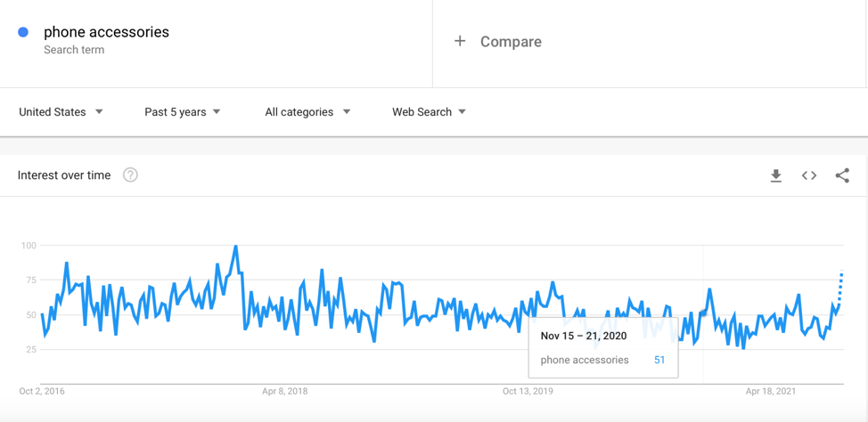Click the plus icon beside Compare
This screenshot has height=422, width=868.
point(460,42)
